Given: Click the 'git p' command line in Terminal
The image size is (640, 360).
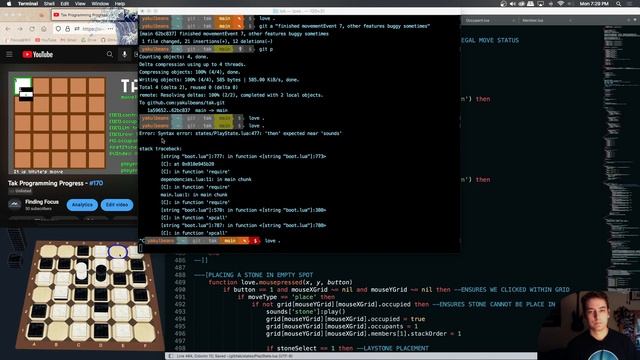Looking at the screenshot, I should tap(266, 49).
